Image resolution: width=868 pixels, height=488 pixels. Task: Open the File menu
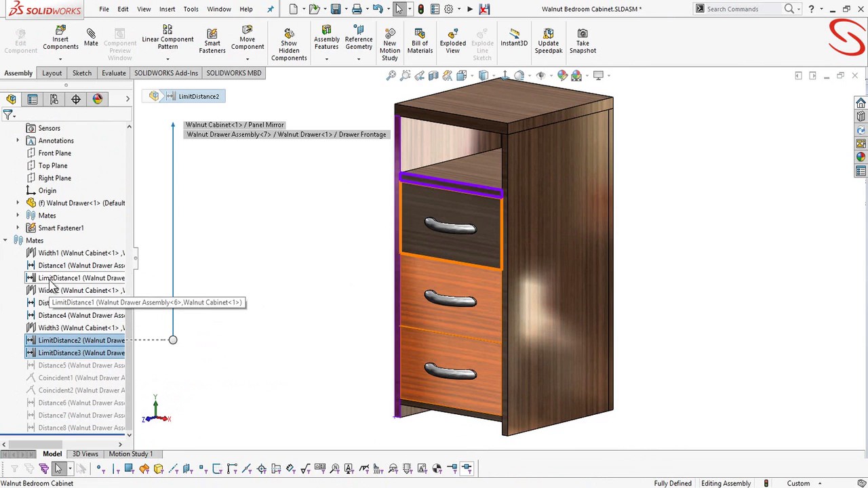104,9
